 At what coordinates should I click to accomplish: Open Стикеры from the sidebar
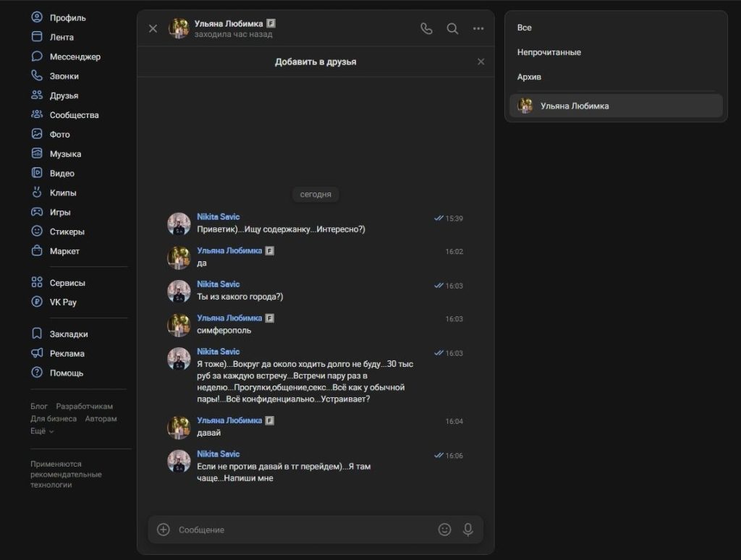pyautogui.click(x=67, y=232)
